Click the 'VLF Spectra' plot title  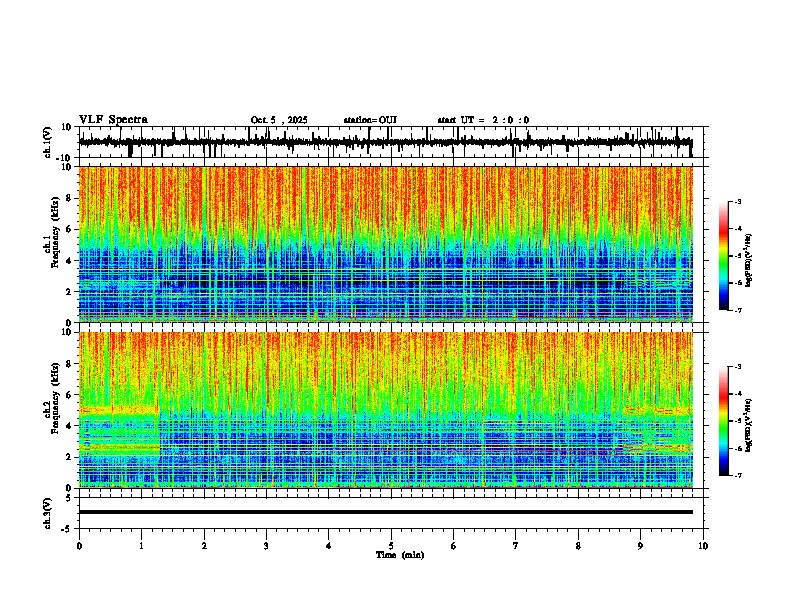[x=113, y=120]
